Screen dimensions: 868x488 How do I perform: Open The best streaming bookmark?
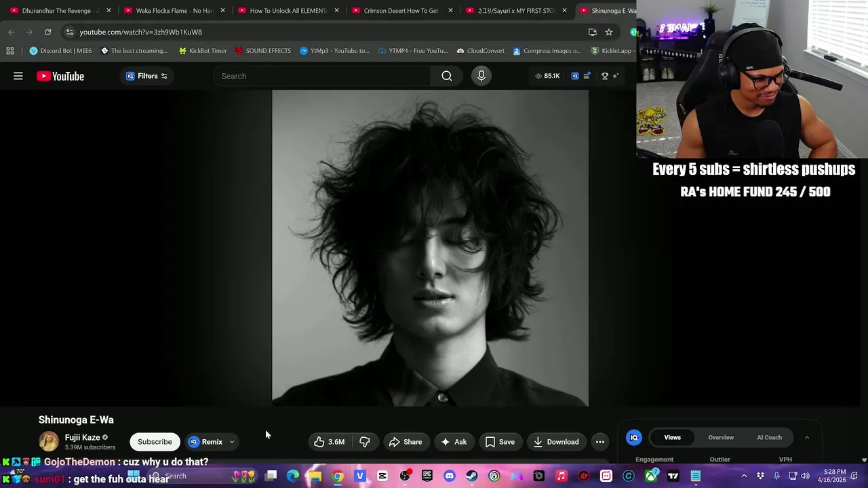point(134,51)
